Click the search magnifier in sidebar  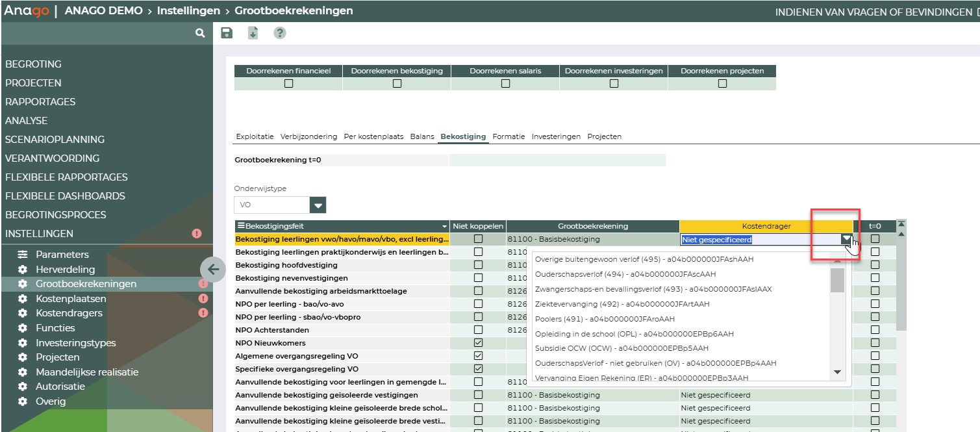coord(200,32)
